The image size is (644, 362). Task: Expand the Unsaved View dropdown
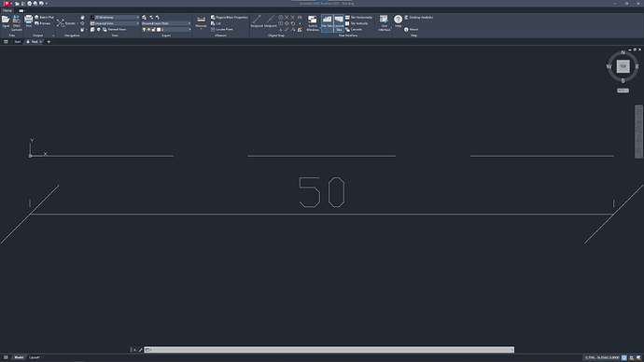point(115,23)
